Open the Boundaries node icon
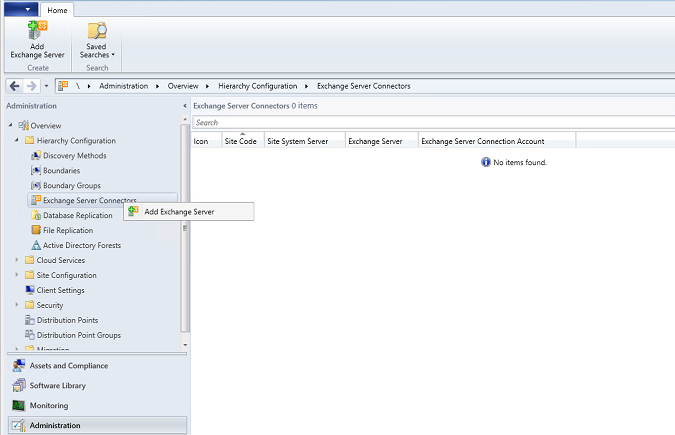The height and width of the screenshot is (435, 675). [x=36, y=171]
